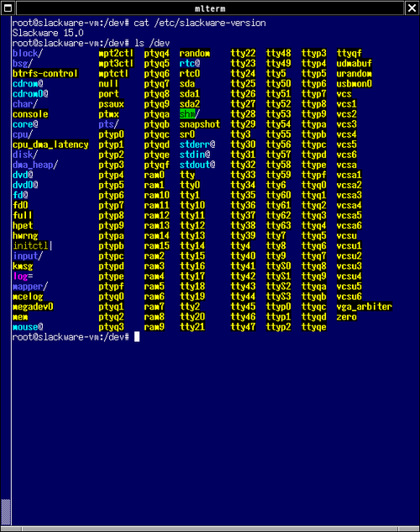Click the tty22 device entry
This screenshot has height=532, width=420.
point(243,53)
